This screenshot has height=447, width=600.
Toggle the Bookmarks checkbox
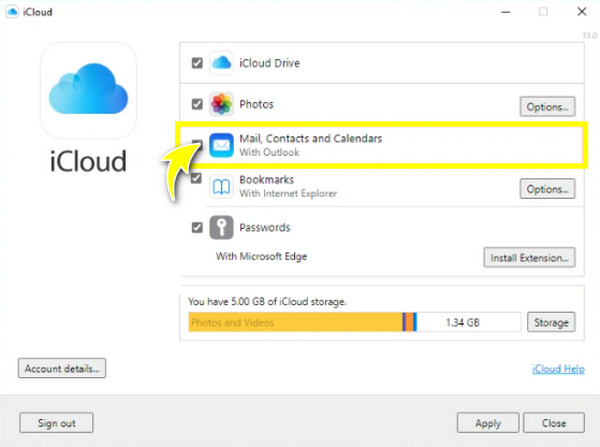(196, 178)
